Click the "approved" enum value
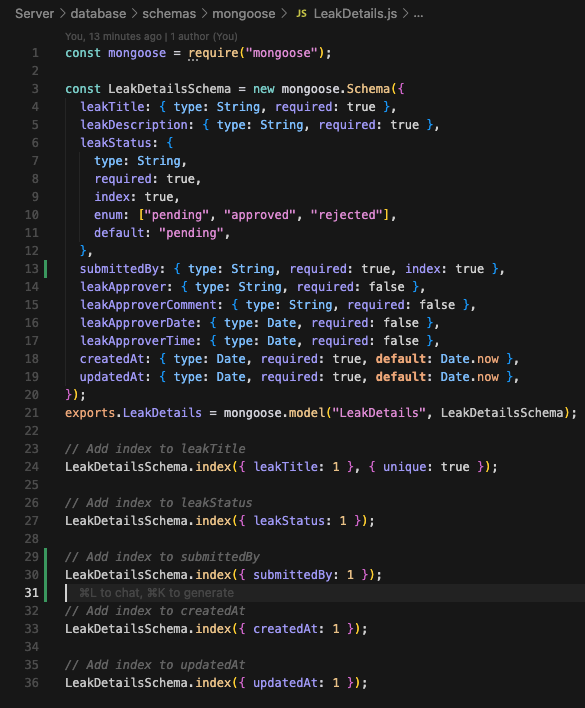This screenshot has height=708, width=585. [260, 214]
